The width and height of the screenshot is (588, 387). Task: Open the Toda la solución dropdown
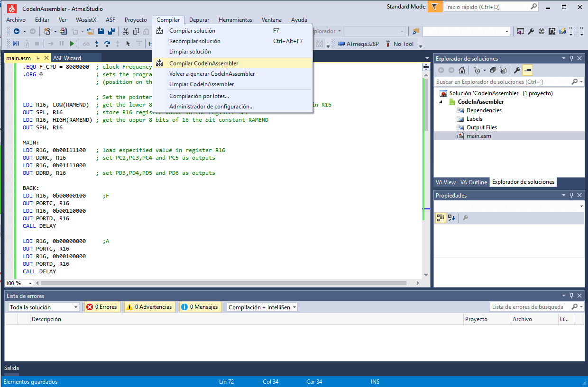(x=44, y=307)
